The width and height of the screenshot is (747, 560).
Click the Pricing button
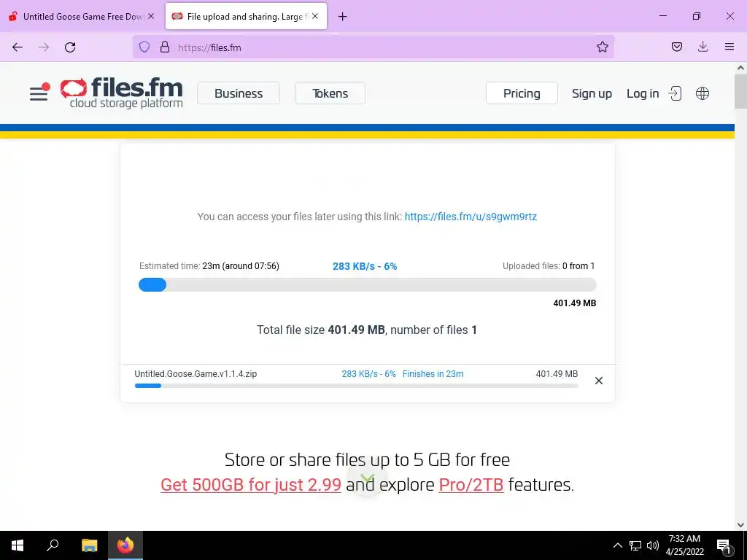(522, 93)
